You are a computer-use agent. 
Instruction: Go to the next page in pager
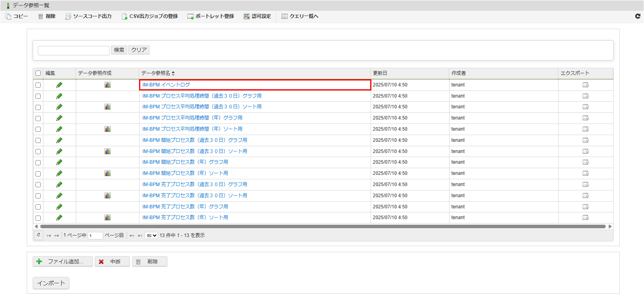click(x=132, y=235)
